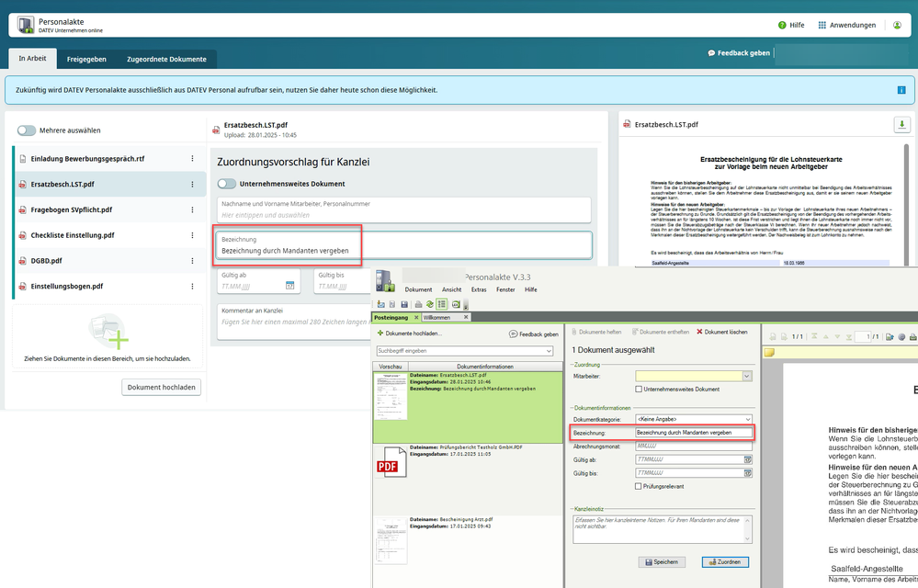
Task: Click the 'Dokument hochladen' button
Action: 162,388
